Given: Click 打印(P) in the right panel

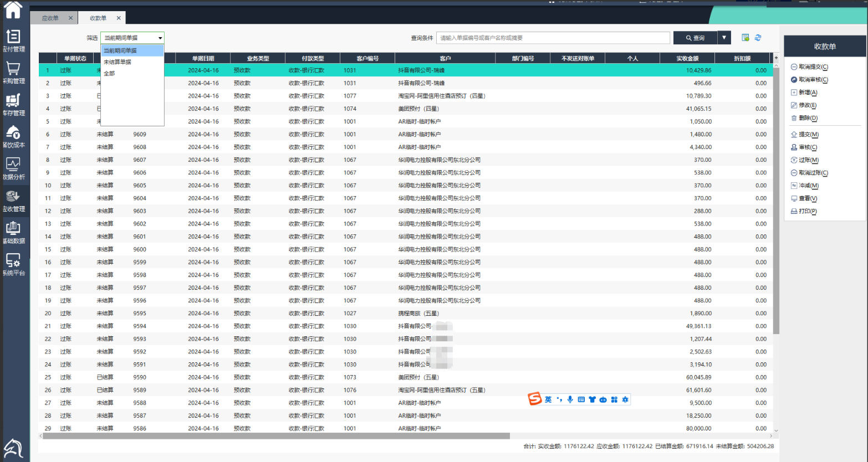Looking at the screenshot, I should click(x=807, y=211).
